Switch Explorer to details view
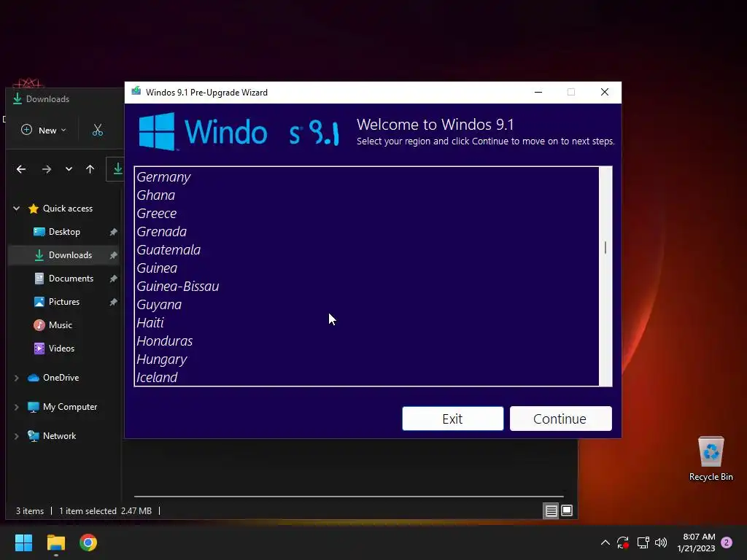 [x=551, y=511]
